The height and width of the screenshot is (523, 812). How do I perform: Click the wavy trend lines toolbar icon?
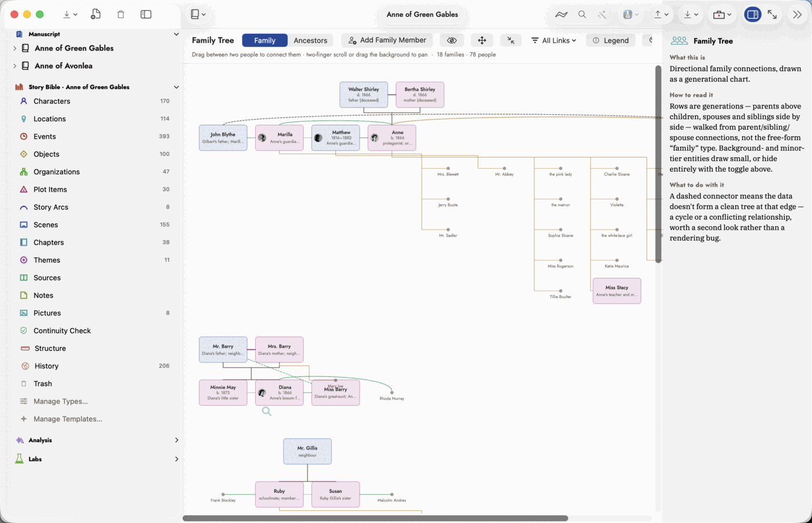(x=561, y=14)
